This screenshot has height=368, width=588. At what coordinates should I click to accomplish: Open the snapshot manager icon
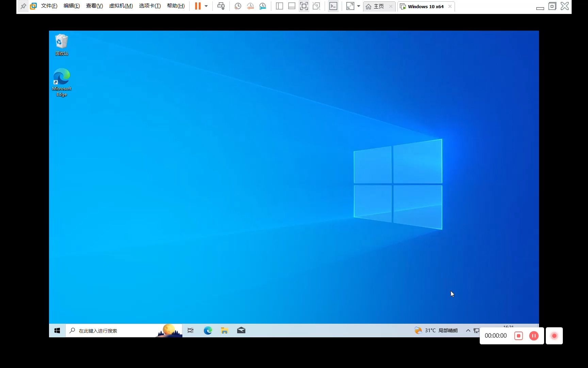coord(263,6)
